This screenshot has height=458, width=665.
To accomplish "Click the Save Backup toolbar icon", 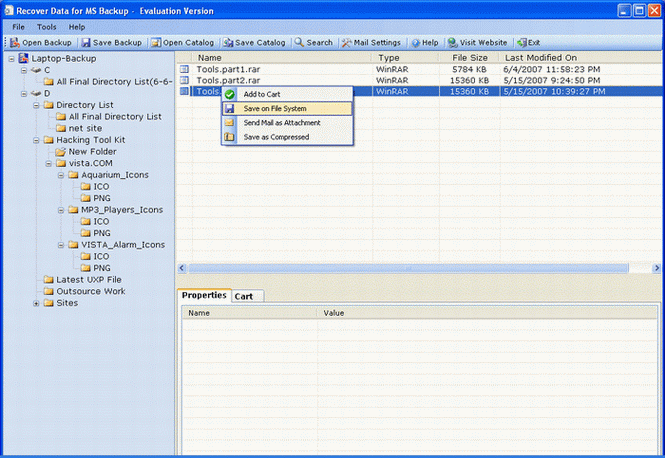I will tap(85, 43).
